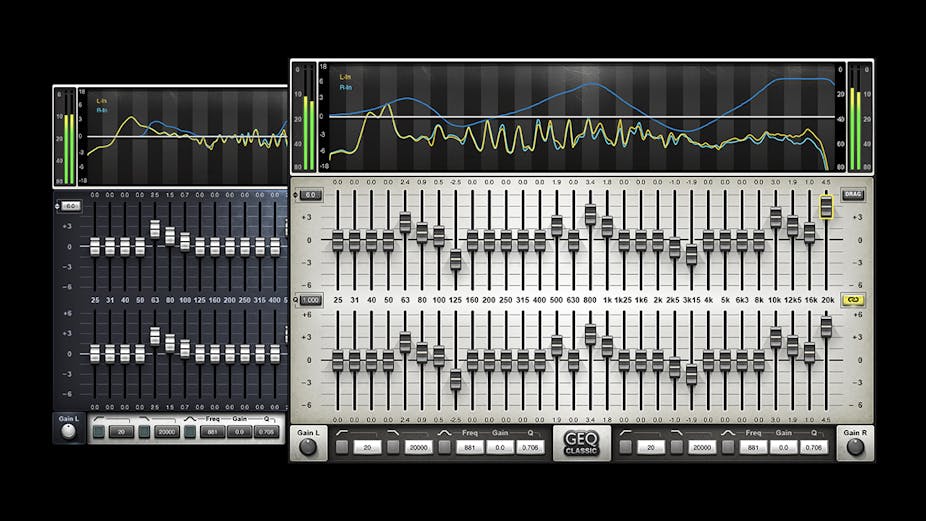Enable left channel bell filter button
The image size is (926, 521).
coord(443,448)
